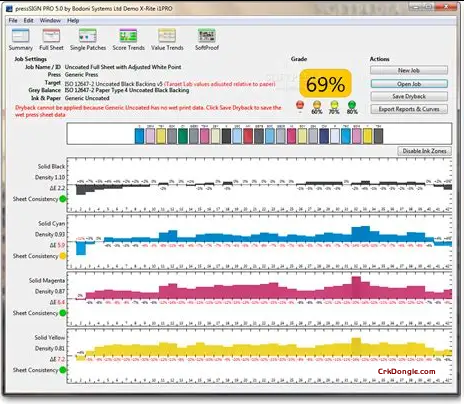Screen dimensions: 464x404
Task: Click Export Reports & Curves button
Action: click(x=409, y=109)
